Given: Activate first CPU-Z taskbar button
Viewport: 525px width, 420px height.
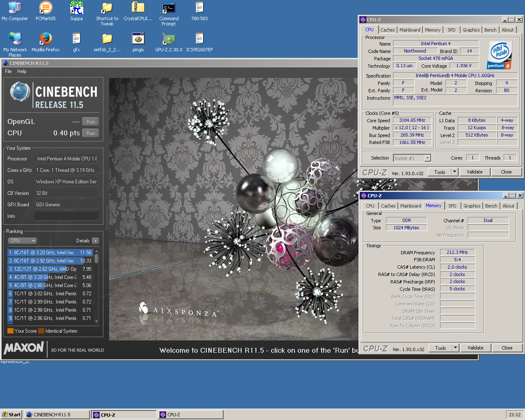Looking at the screenshot, I should (124, 415).
